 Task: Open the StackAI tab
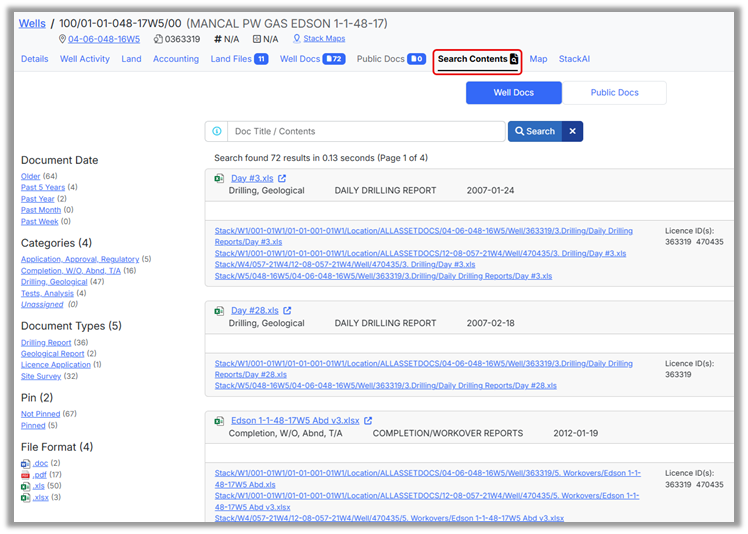click(574, 59)
